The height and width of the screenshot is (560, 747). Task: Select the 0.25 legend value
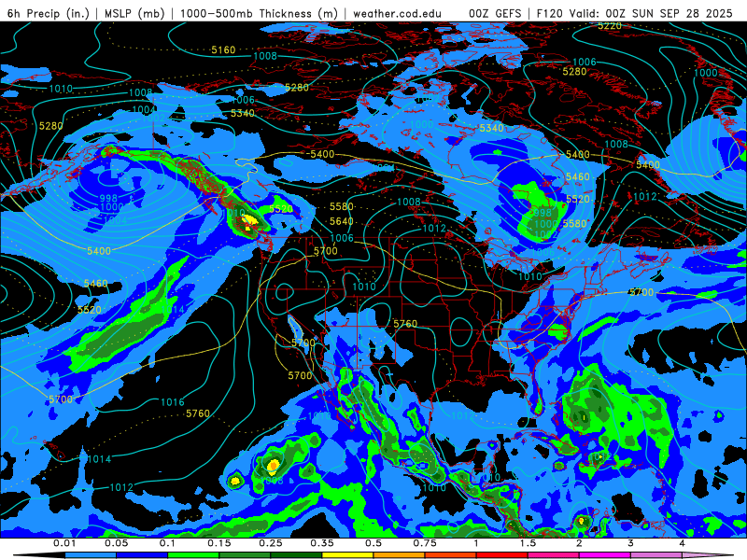click(x=270, y=543)
